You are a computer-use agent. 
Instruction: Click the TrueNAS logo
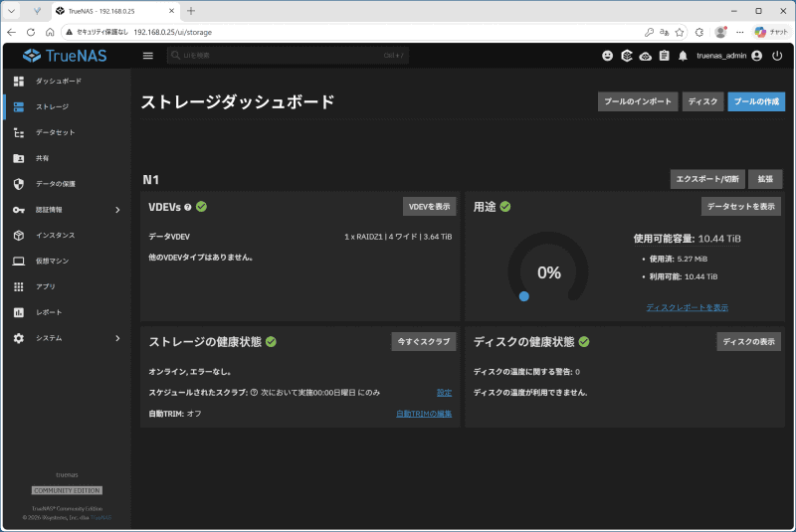click(65, 56)
